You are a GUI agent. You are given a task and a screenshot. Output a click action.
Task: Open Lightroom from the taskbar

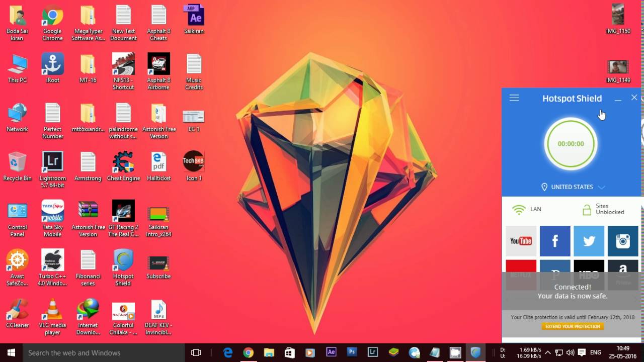pyautogui.click(x=373, y=353)
